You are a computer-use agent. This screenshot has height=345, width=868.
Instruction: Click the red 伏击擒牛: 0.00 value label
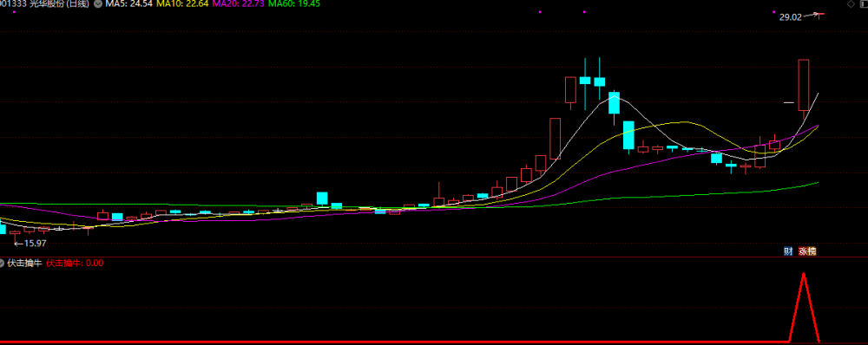(74, 264)
